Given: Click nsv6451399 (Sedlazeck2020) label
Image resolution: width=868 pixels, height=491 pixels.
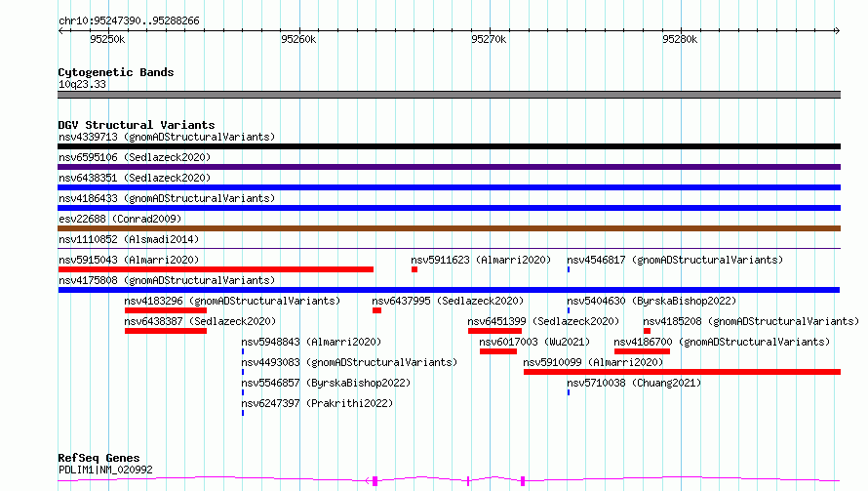Looking at the screenshot, I should pos(543,321).
